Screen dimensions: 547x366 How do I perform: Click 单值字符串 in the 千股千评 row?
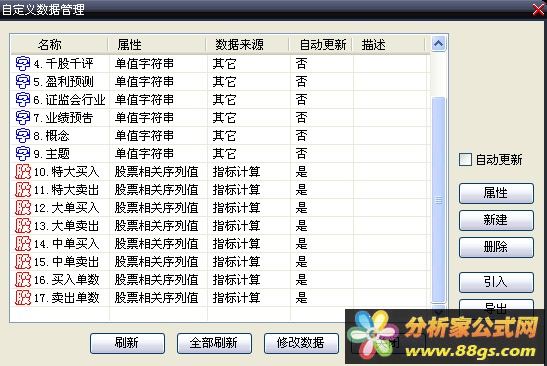144,64
